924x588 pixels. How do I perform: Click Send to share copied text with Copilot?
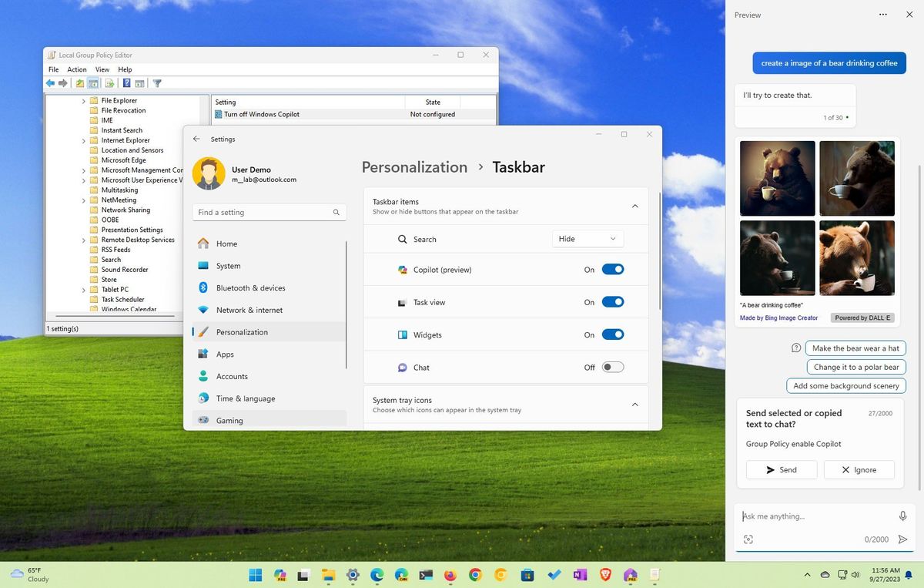point(781,469)
